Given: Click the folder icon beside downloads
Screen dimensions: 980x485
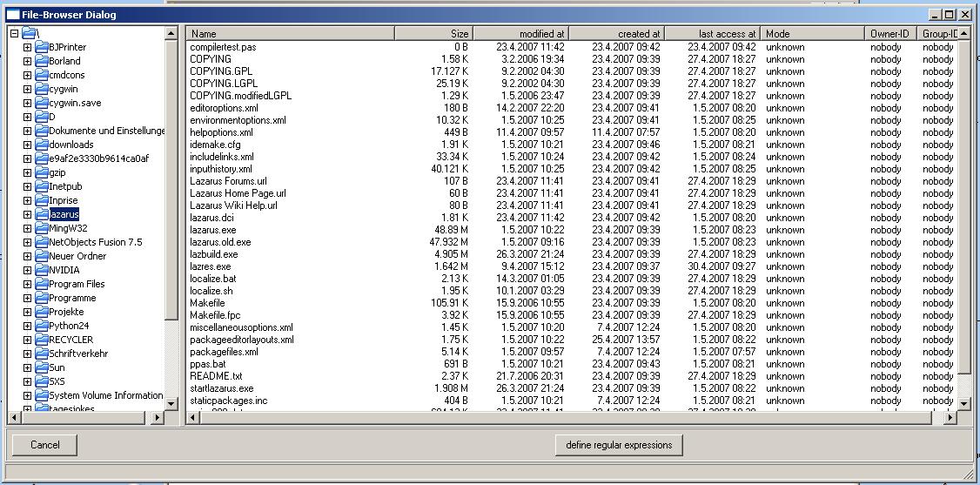Looking at the screenshot, I should 42,145.
